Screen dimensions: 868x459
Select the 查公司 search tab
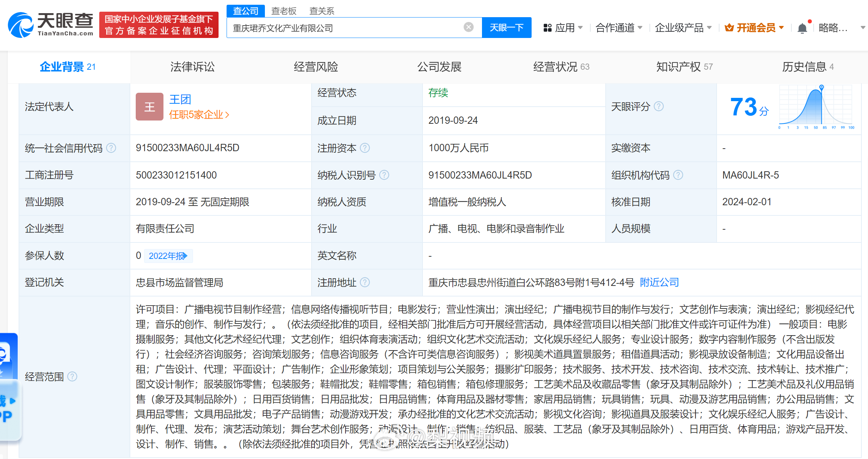coord(246,11)
